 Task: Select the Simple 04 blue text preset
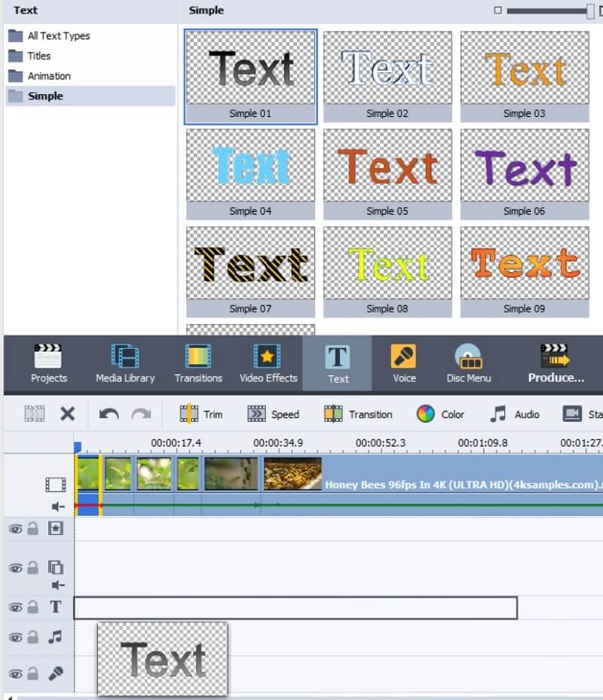click(x=250, y=175)
